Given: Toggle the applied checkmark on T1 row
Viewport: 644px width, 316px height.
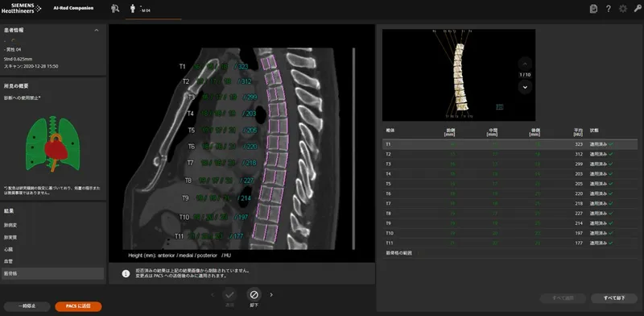Looking at the screenshot, I should [611, 144].
